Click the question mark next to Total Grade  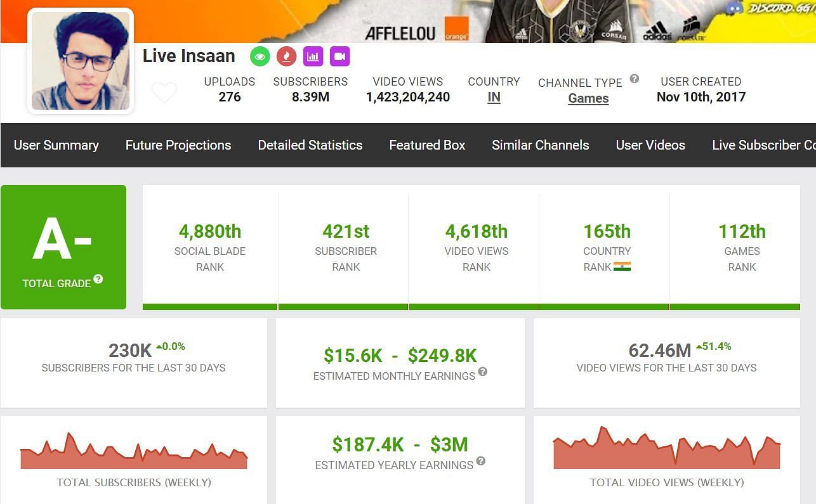pyautogui.click(x=98, y=279)
